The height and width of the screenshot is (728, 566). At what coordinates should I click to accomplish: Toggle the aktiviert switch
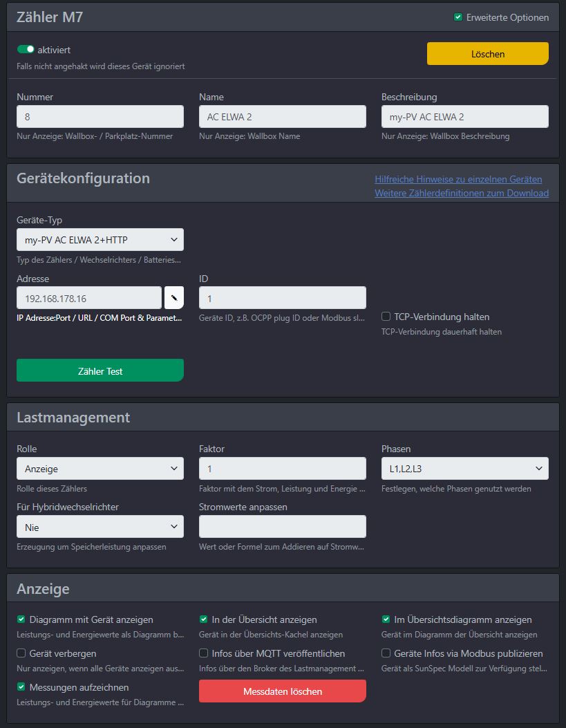pos(26,49)
